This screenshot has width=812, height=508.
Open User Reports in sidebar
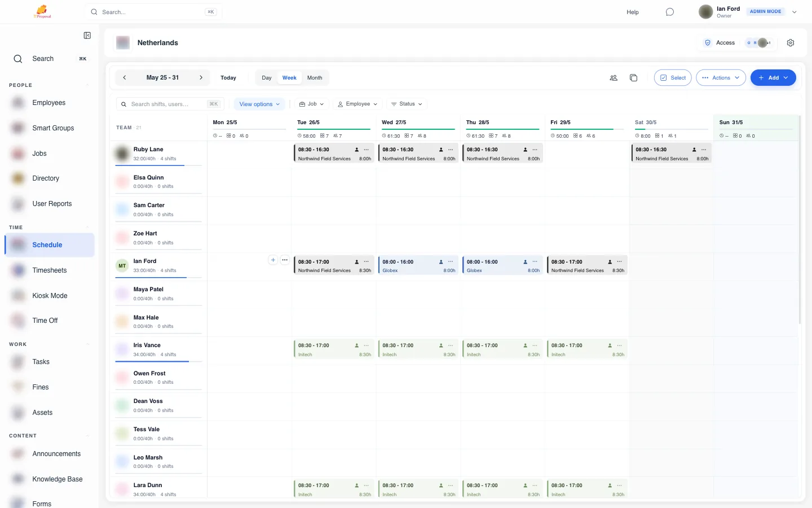[x=50, y=204]
